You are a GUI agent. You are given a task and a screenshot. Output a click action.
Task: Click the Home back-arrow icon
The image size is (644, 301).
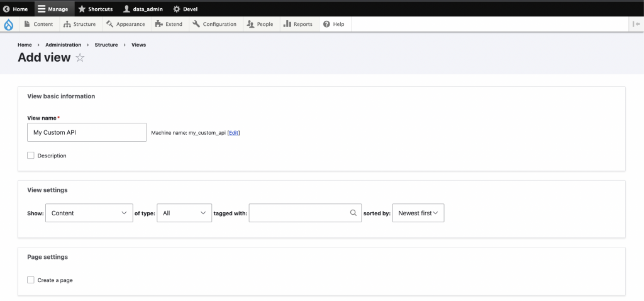[x=6, y=9]
